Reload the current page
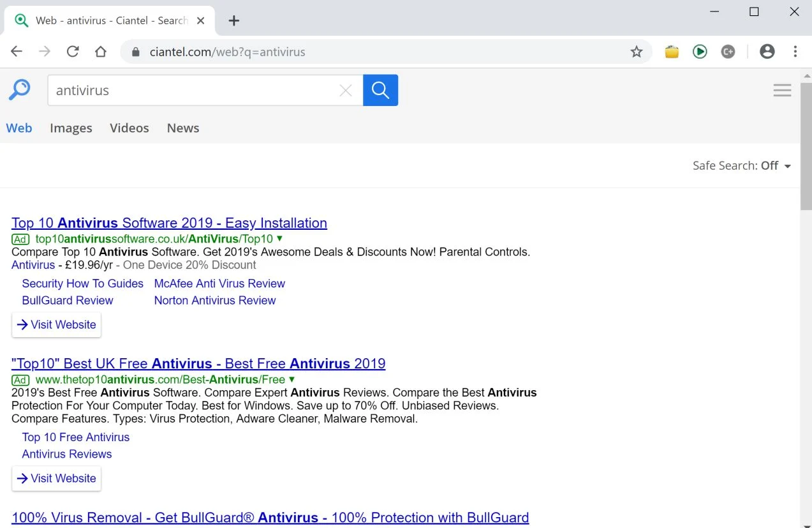The height and width of the screenshot is (528, 812). 73,52
